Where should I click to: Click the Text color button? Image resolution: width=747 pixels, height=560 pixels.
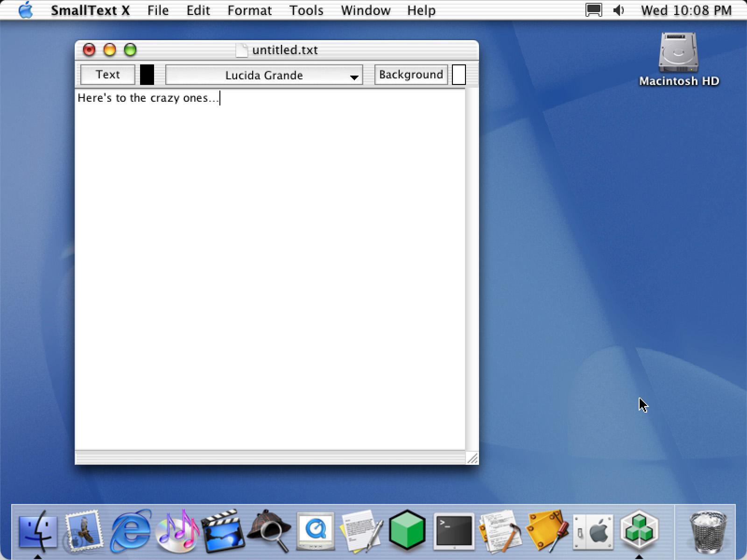(x=108, y=75)
